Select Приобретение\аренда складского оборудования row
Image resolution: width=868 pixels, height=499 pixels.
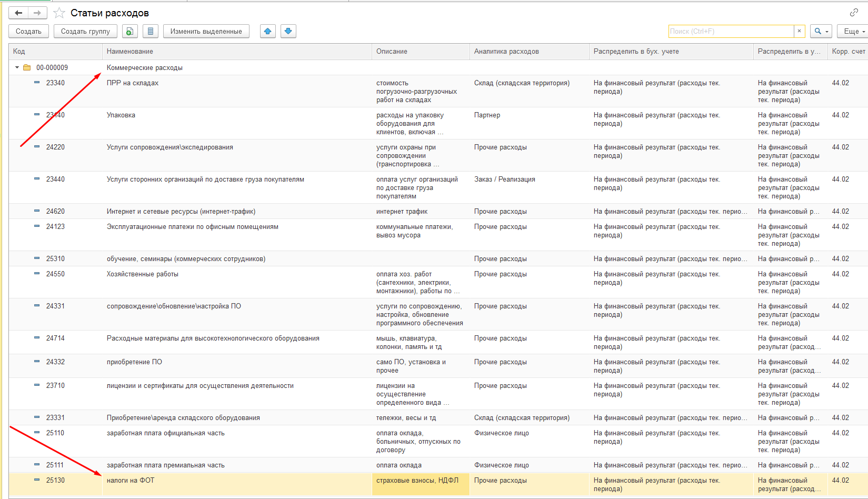438,417
